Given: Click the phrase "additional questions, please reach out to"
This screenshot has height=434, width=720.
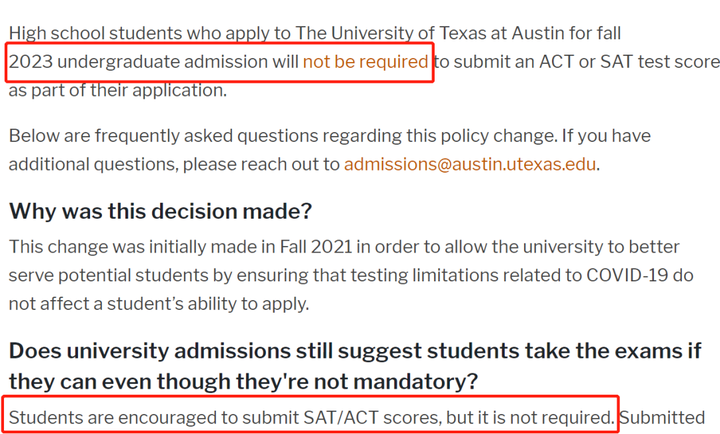Looking at the screenshot, I should pyautogui.click(x=174, y=164).
